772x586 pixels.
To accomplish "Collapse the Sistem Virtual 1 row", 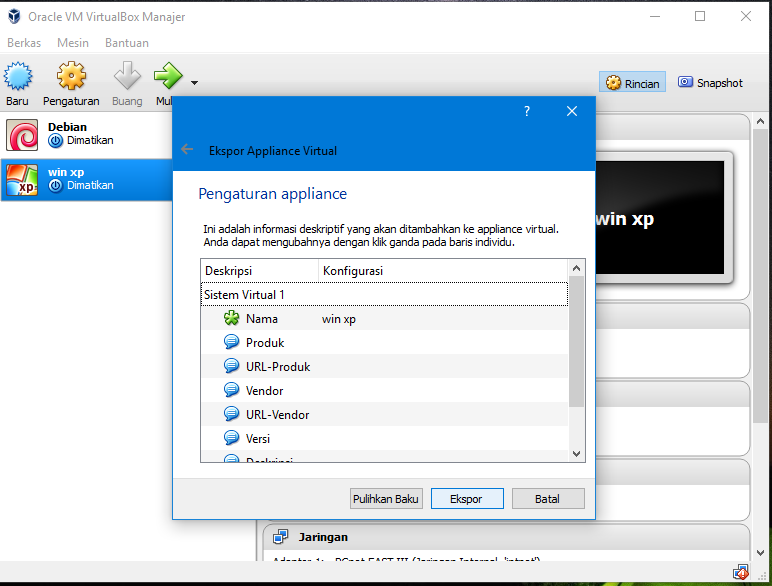I will [244, 295].
